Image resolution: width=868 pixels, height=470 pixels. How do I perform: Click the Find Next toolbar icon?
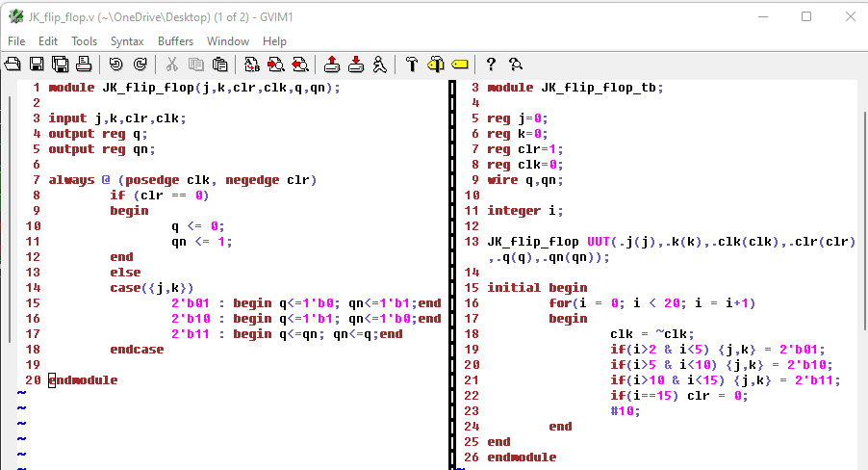[x=276, y=65]
